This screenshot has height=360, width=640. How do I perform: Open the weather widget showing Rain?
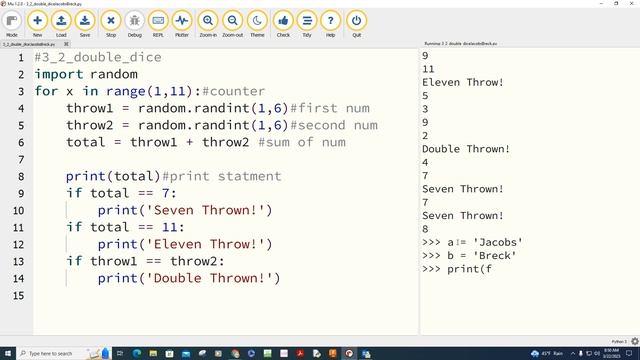tap(547, 353)
